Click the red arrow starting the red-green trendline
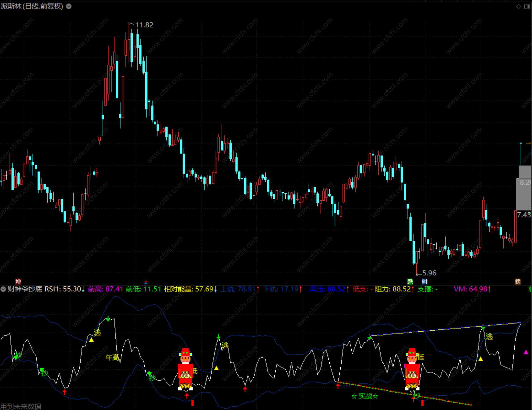Screen dimensions: 532x410 click(x=338, y=386)
